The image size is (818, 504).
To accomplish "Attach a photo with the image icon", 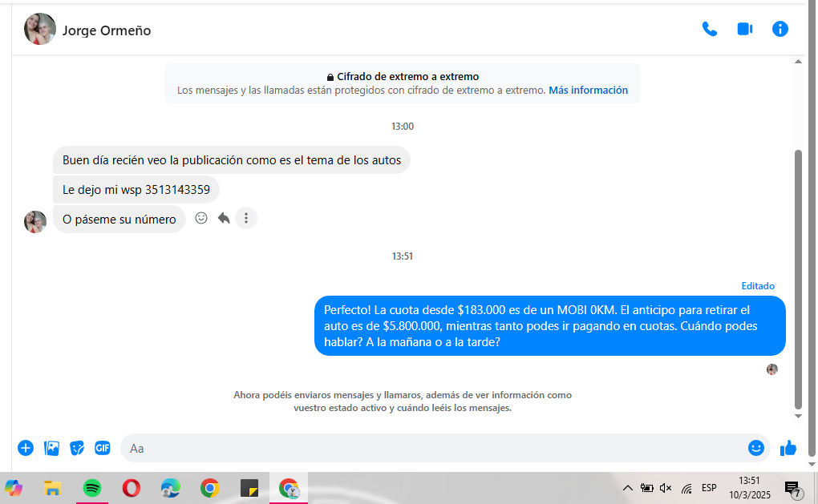I will point(51,448).
